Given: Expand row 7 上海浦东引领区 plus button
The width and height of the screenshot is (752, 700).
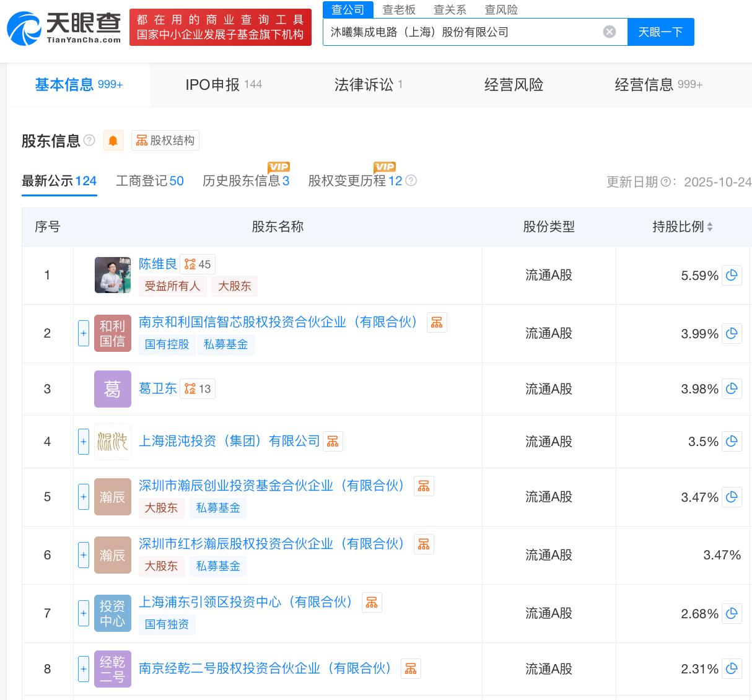Looking at the screenshot, I should [x=84, y=613].
